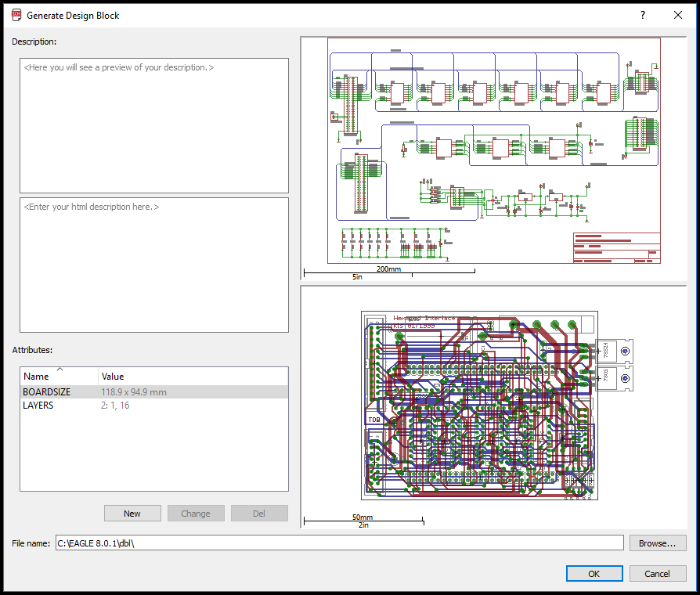Focus the File name path field
Screen dimensions: 700x595
(339, 543)
